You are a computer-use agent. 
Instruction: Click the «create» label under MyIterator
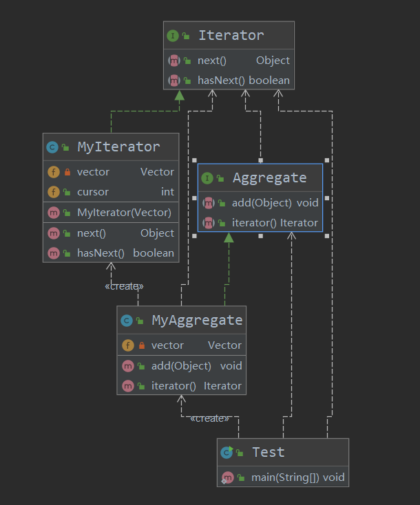click(124, 286)
